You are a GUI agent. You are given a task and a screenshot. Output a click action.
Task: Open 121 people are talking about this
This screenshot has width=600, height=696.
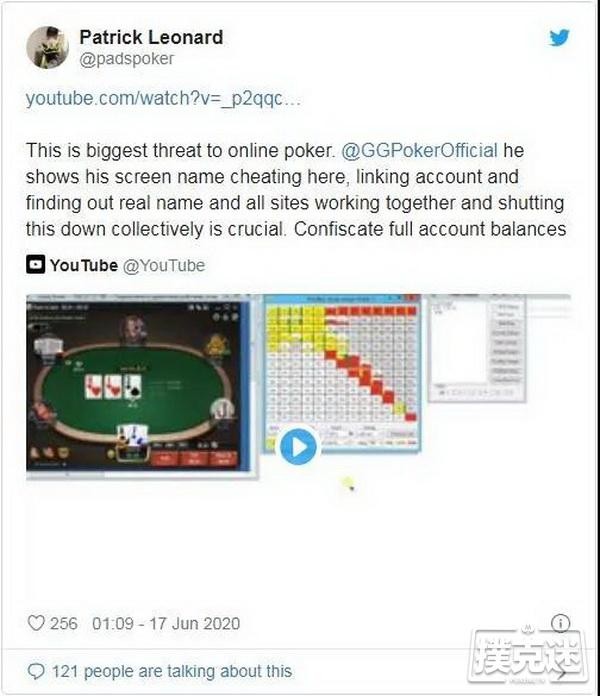tap(172, 671)
